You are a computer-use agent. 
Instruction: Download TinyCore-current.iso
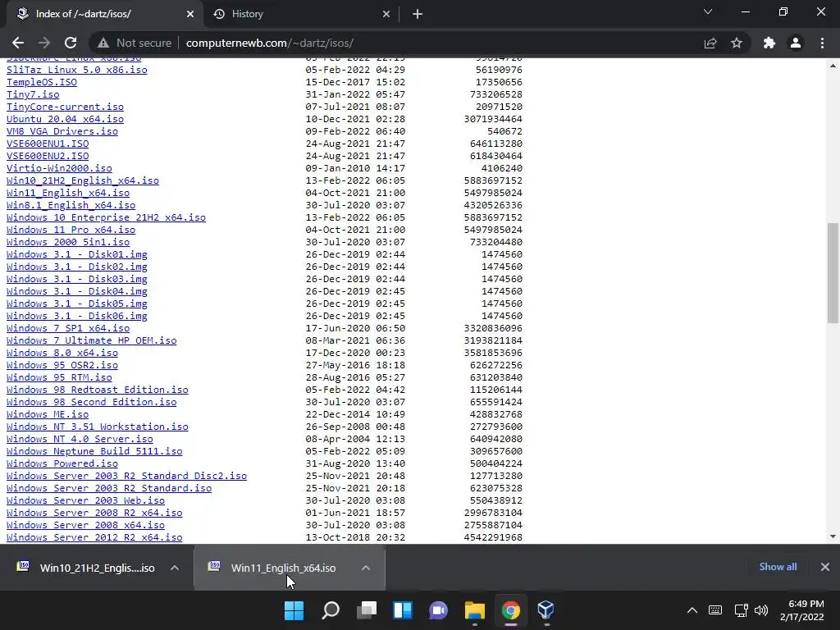(x=65, y=107)
